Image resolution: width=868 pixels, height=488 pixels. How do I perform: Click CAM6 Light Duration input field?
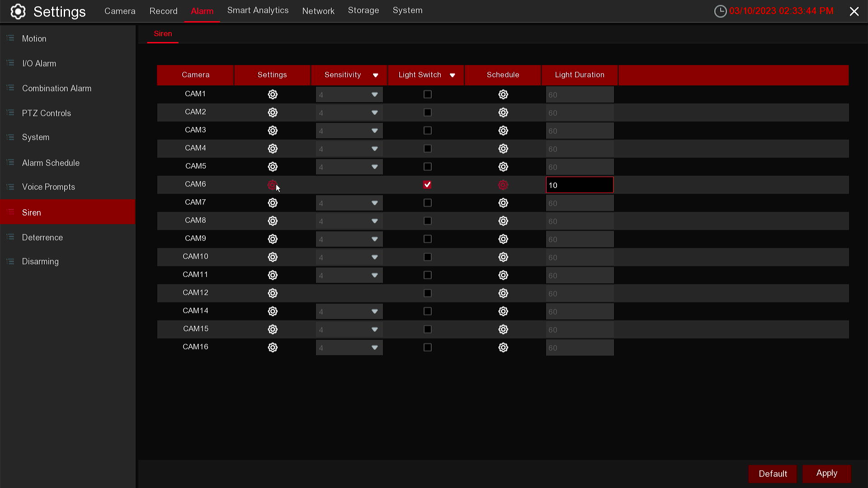click(580, 185)
